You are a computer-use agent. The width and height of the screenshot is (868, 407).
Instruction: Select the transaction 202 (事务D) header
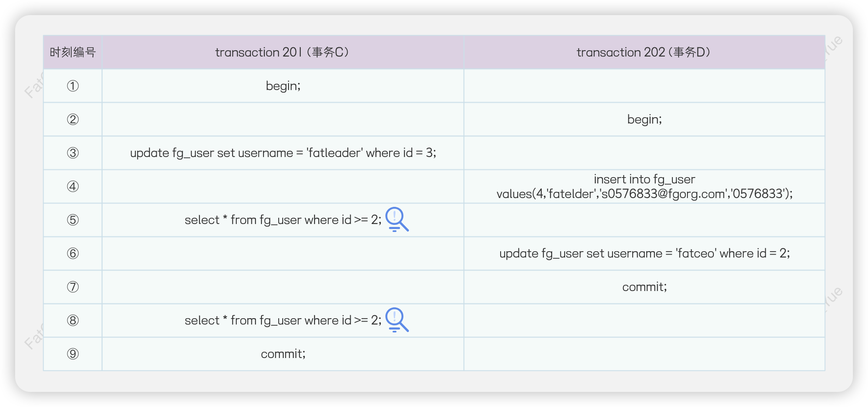tap(644, 52)
